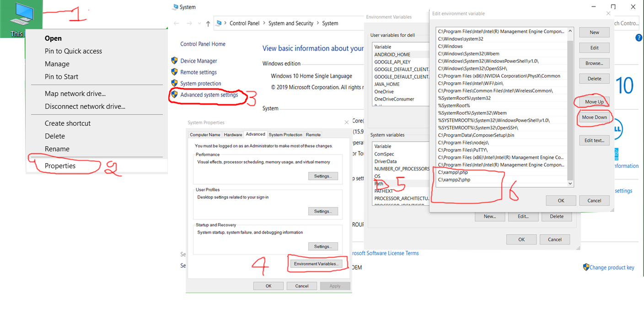This screenshot has width=644, height=336.
Task: Open the System Protection tab
Action: coord(285,135)
